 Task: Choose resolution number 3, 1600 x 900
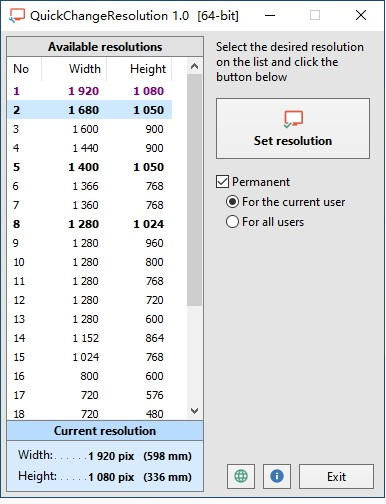[90, 129]
